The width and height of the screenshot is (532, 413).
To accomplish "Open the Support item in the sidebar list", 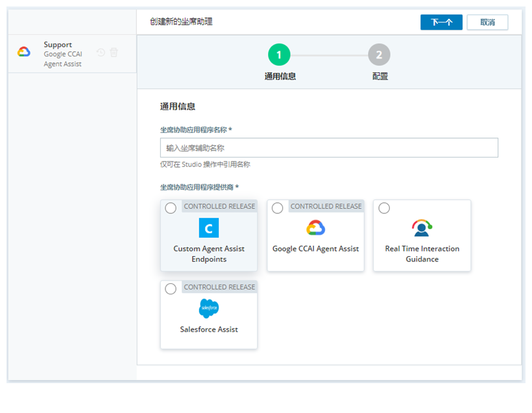I will (72, 54).
